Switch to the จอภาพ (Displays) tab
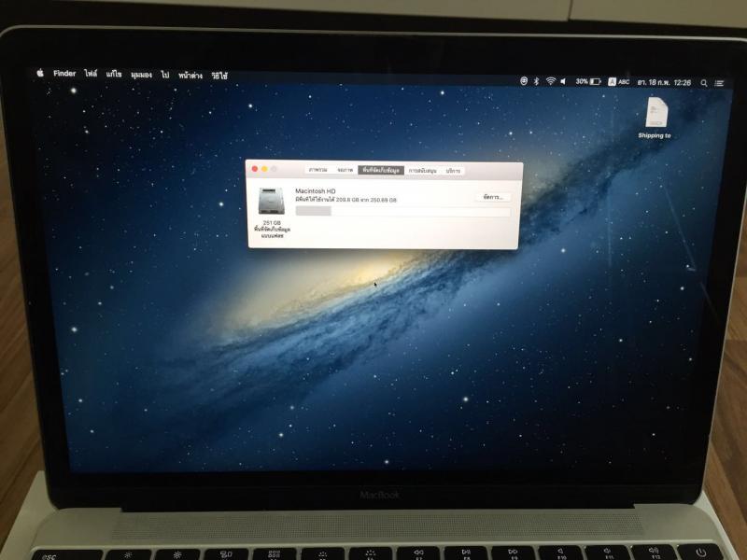This screenshot has height=560, width=747. [345, 170]
